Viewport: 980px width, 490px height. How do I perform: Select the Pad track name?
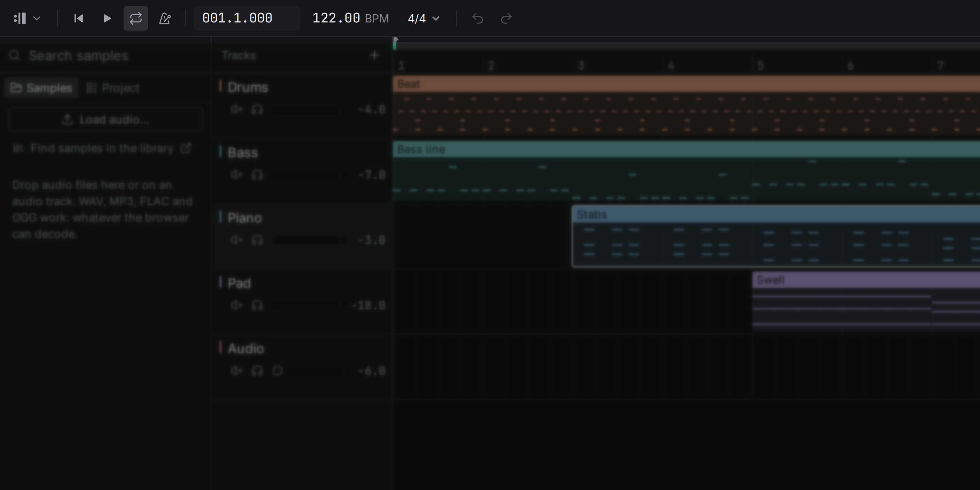pos(239,283)
